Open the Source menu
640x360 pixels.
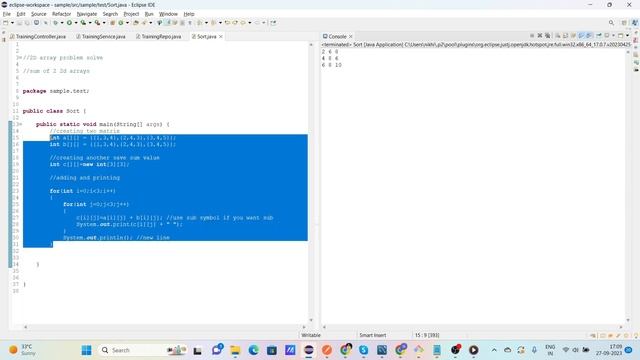[39, 14]
